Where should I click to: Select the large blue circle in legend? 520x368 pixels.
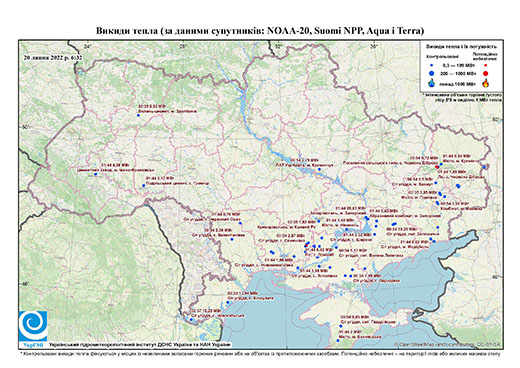click(432, 73)
